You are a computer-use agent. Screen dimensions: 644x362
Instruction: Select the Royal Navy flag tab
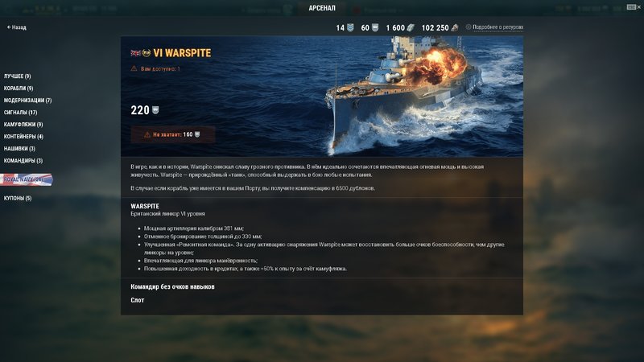click(x=27, y=179)
